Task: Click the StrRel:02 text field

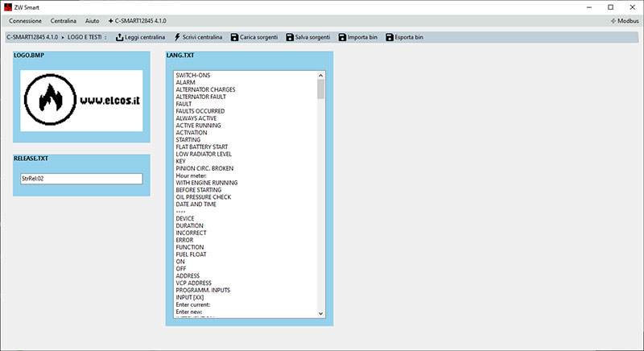Action: point(81,179)
